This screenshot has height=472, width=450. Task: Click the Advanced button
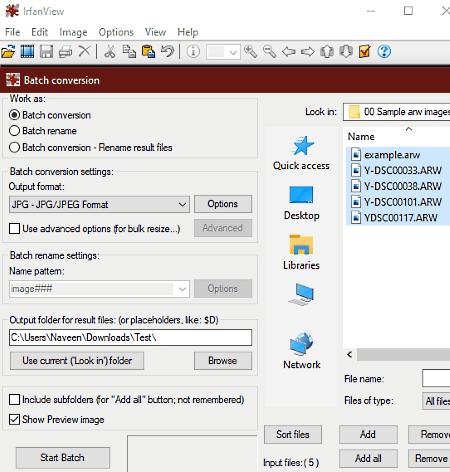point(223,228)
